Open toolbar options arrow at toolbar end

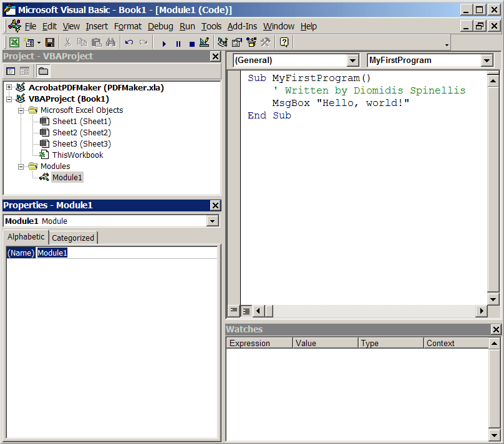coord(447,45)
